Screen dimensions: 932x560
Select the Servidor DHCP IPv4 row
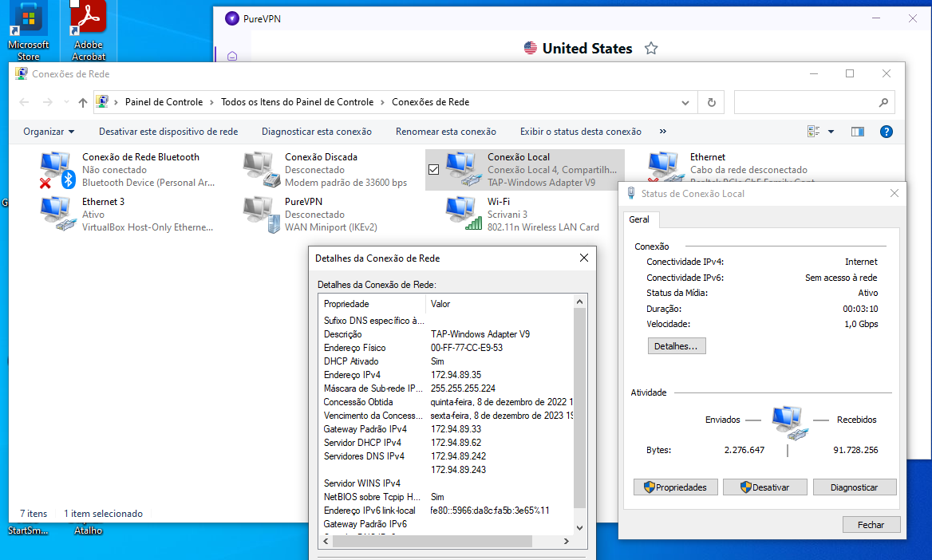[x=446, y=443]
